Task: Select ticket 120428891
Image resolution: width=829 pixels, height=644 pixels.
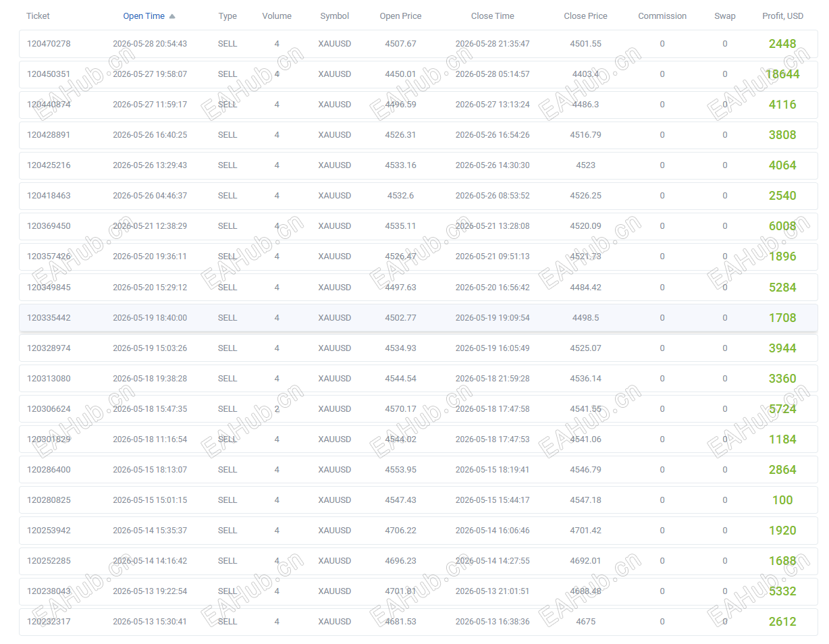Action: tap(49, 135)
